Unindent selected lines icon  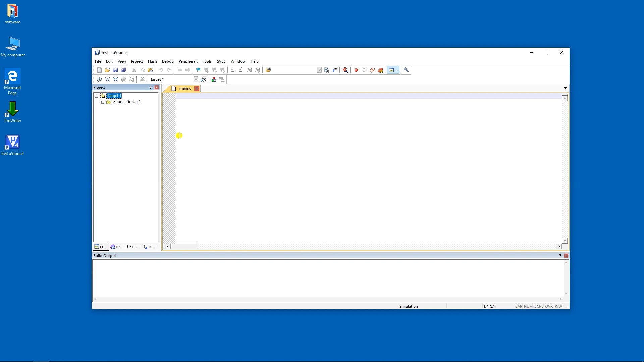[x=241, y=70]
